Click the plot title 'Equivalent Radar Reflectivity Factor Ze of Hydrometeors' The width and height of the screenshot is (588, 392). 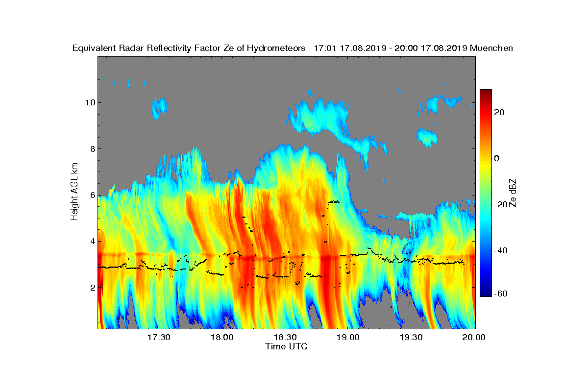point(189,48)
